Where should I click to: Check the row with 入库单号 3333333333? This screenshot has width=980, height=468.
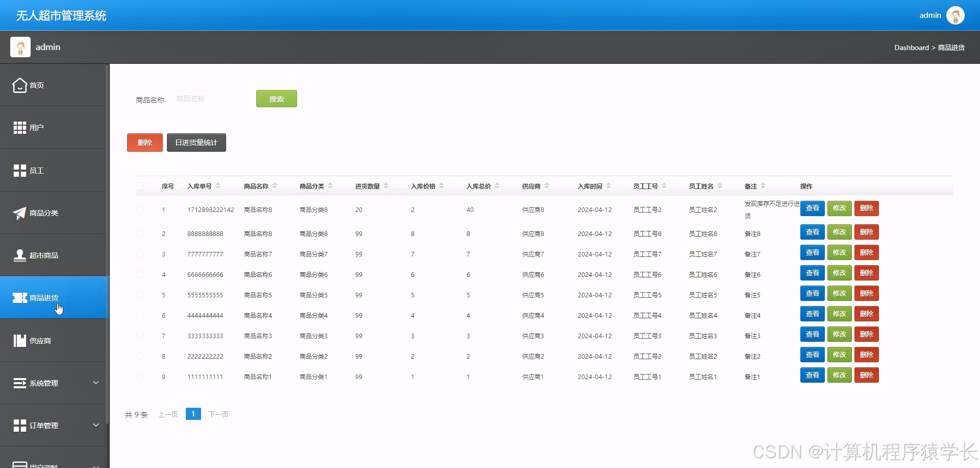pyautogui.click(x=140, y=336)
